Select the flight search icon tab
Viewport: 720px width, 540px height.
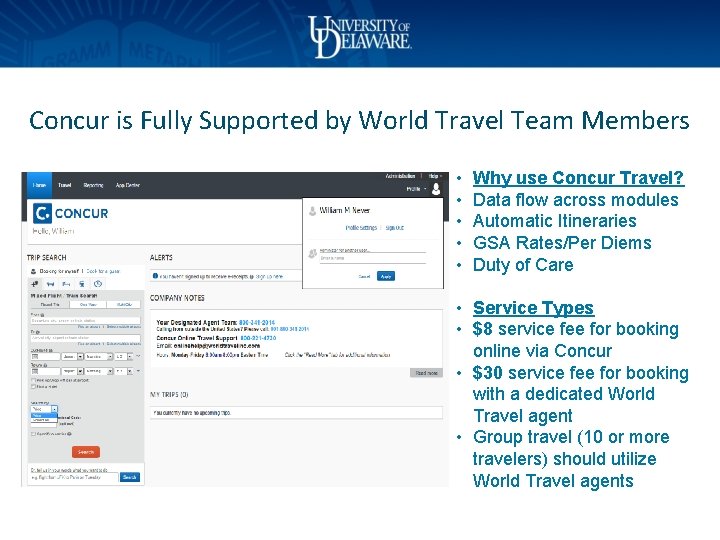(x=35, y=284)
